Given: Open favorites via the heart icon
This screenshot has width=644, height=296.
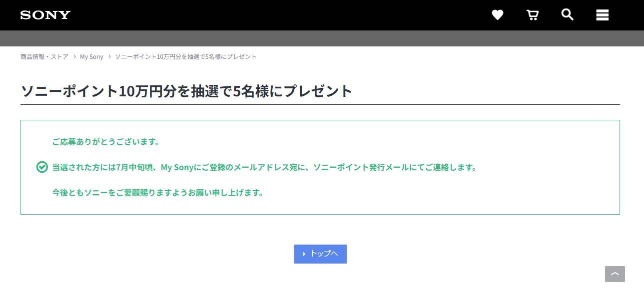Looking at the screenshot, I should (497, 15).
